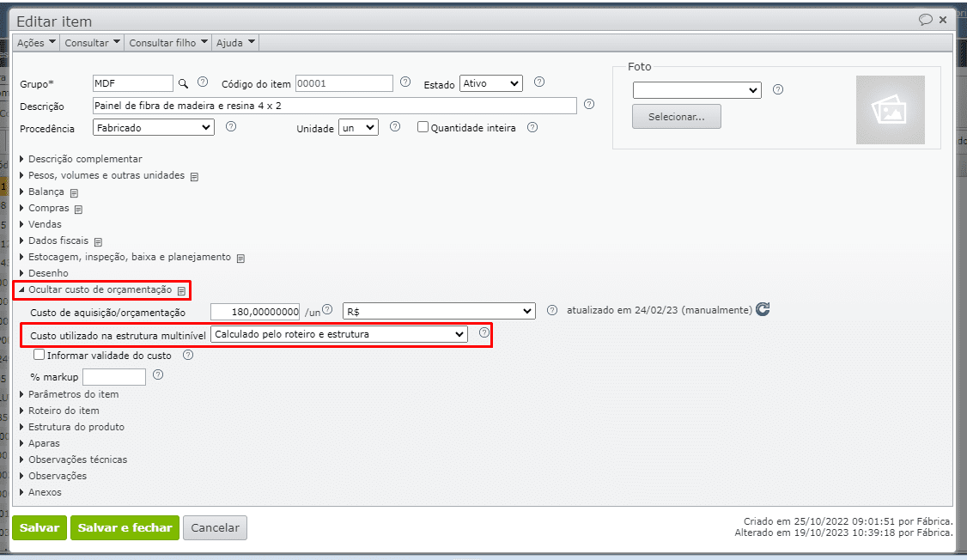The image size is (967, 560).
Task: Click the photo placeholder image
Action: click(890, 110)
